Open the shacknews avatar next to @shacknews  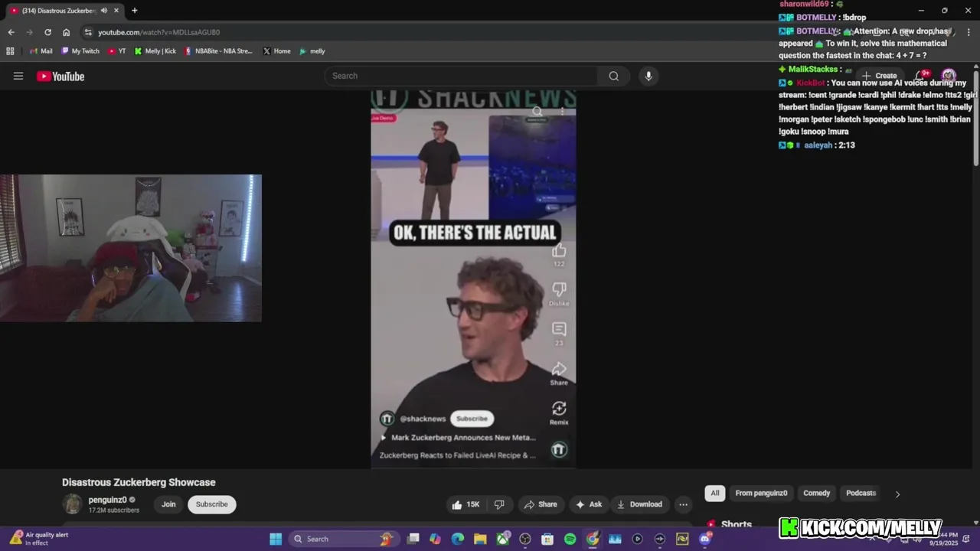(x=387, y=419)
